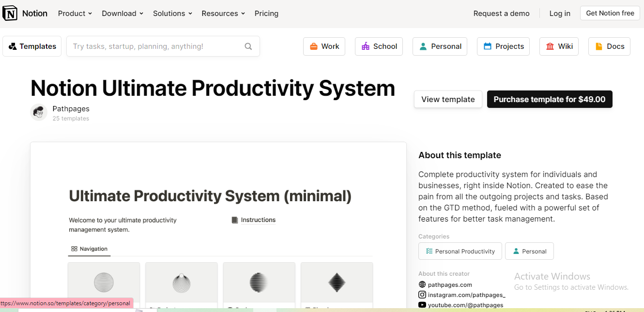Open the Templates button

click(x=32, y=46)
